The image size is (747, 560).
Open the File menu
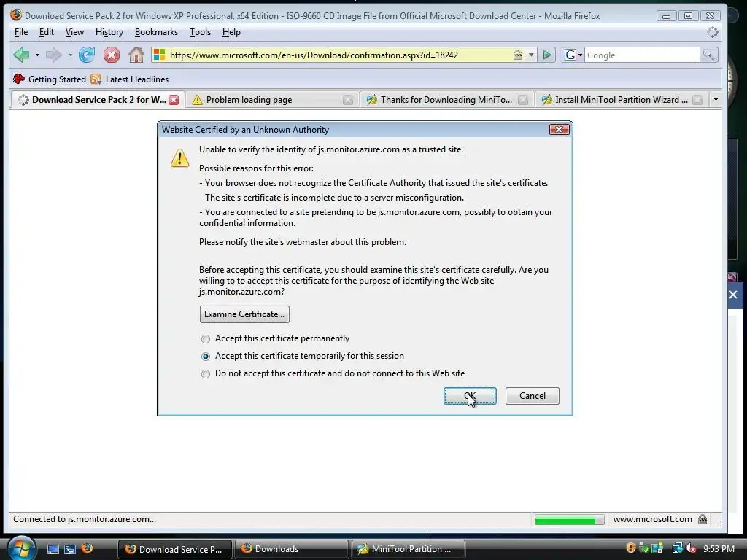click(21, 32)
